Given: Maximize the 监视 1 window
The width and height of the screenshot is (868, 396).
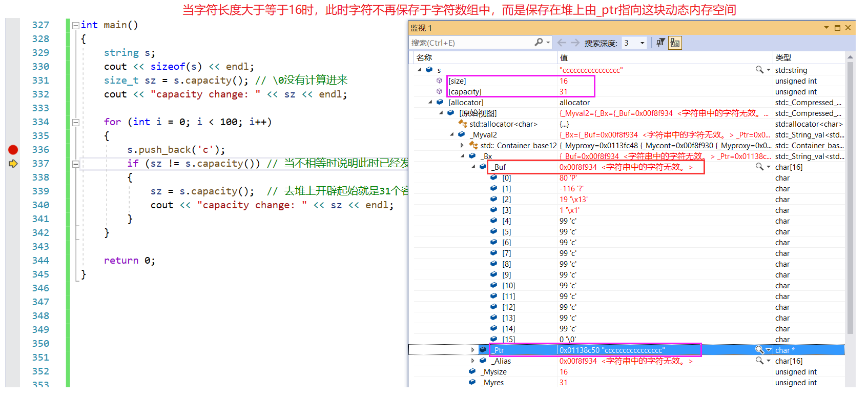Looking at the screenshot, I should pyautogui.click(x=837, y=28).
